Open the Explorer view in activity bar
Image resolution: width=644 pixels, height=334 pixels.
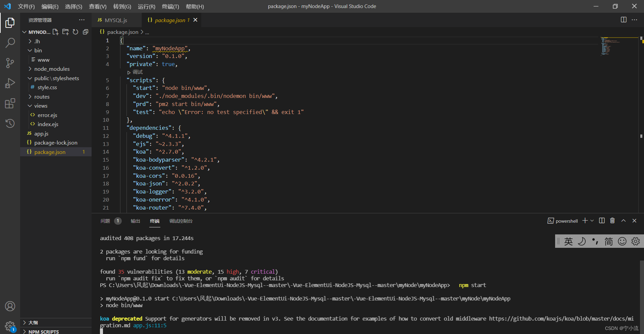(10, 23)
